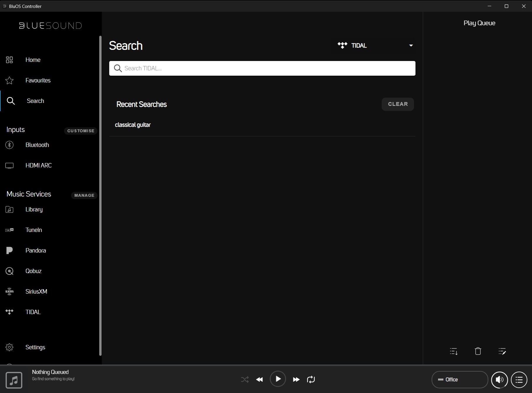Click the edit queue pencil icon
532x393 pixels.
(502, 351)
